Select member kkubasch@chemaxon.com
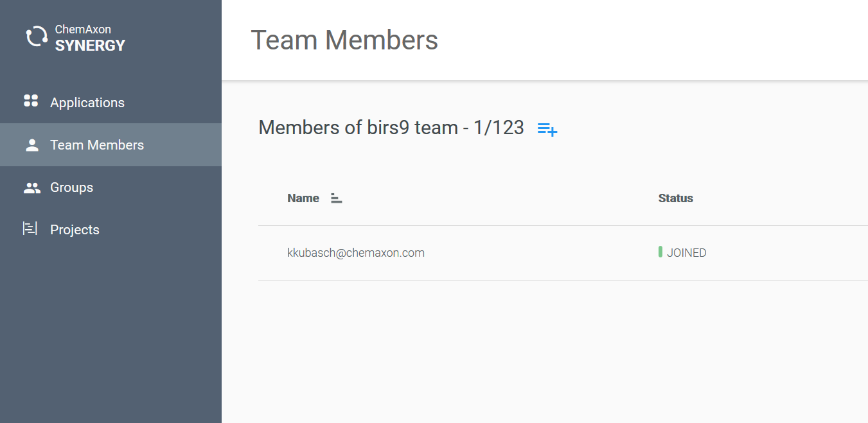Screen dimensions: 868x423 [356, 253]
